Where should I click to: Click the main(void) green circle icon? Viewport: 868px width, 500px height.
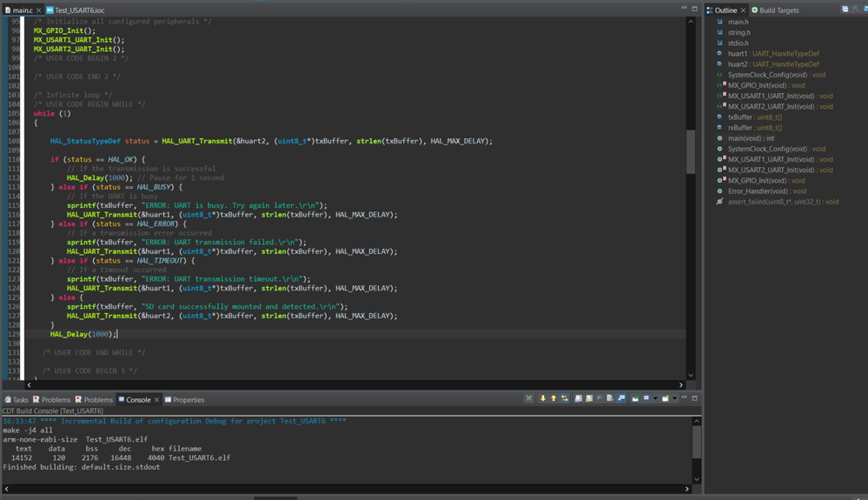point(719,138)
